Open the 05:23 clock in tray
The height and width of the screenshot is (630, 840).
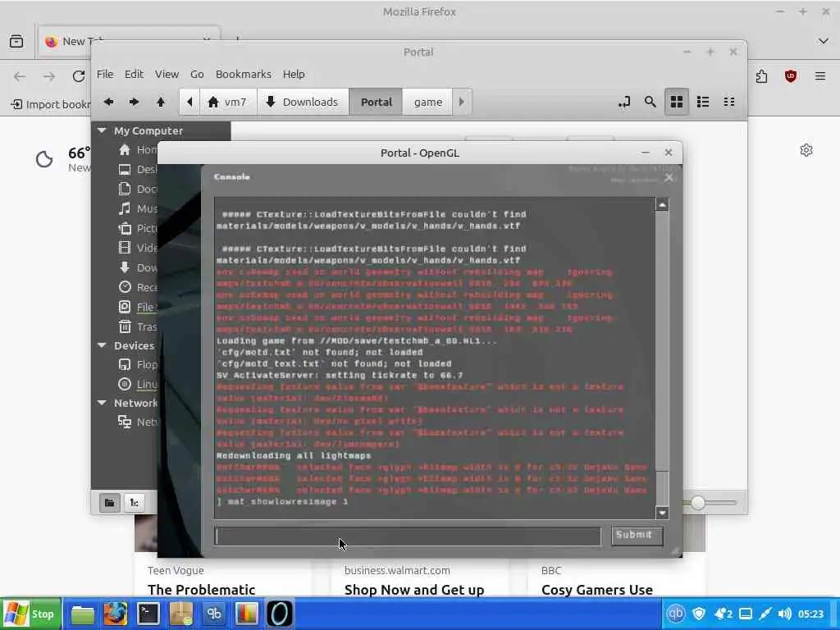(x=810, y=614)
